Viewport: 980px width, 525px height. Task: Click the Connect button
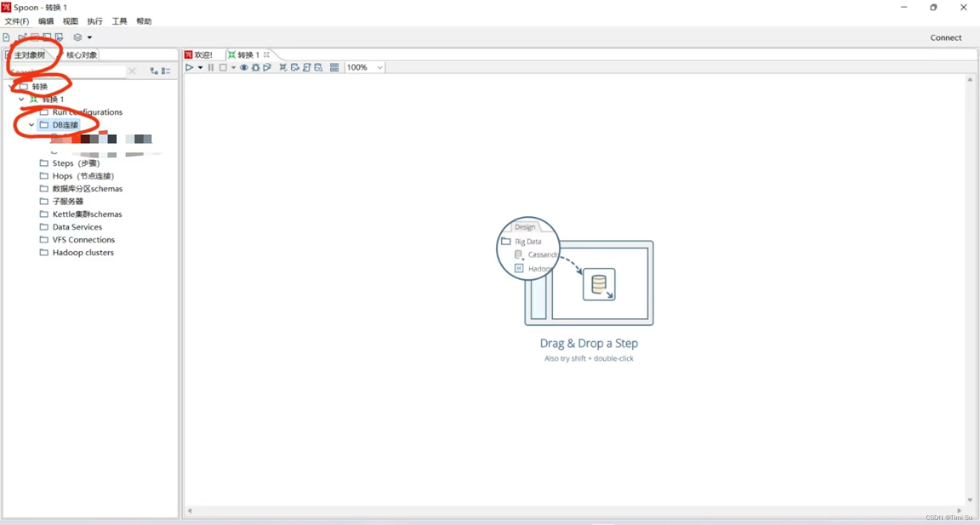coord(945,37)
